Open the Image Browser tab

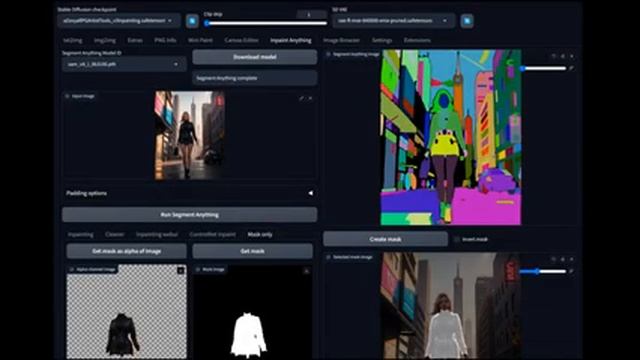click(x=341, y=40)
